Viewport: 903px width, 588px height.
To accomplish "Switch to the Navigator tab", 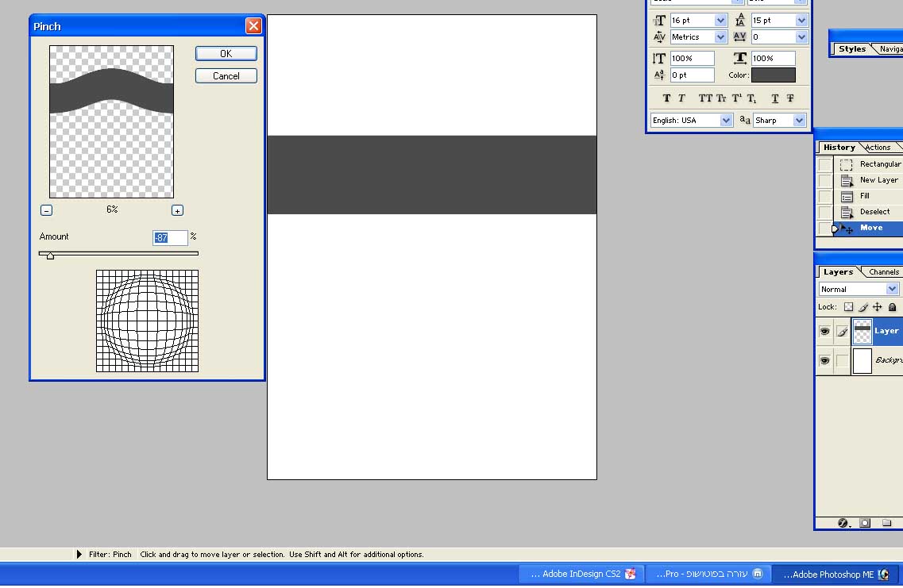I will pyautogui.click(x=890, y=49).
